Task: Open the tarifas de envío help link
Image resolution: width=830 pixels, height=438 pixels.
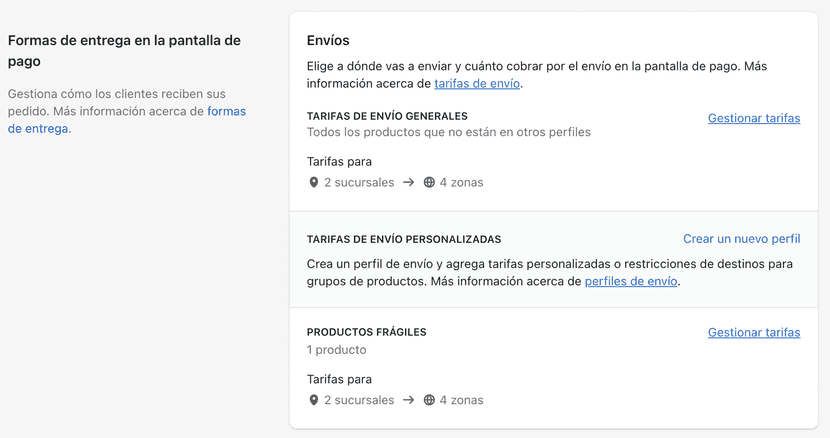Action: click(476, 84)
